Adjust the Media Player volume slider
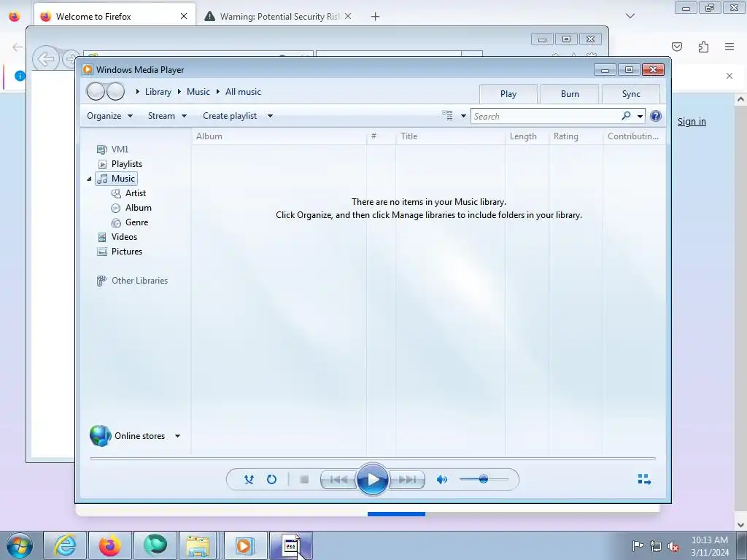This screenshot has height=560, width=747. click(x=484, y=479)
